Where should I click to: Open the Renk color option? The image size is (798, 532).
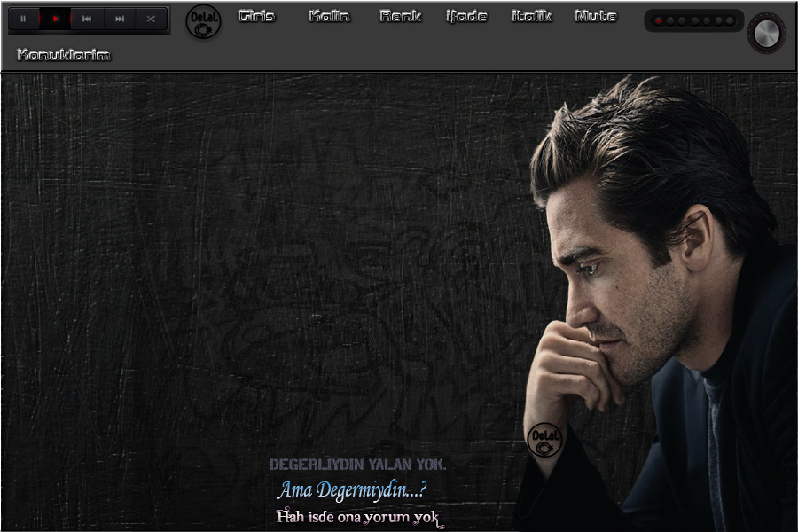[400, 16]
